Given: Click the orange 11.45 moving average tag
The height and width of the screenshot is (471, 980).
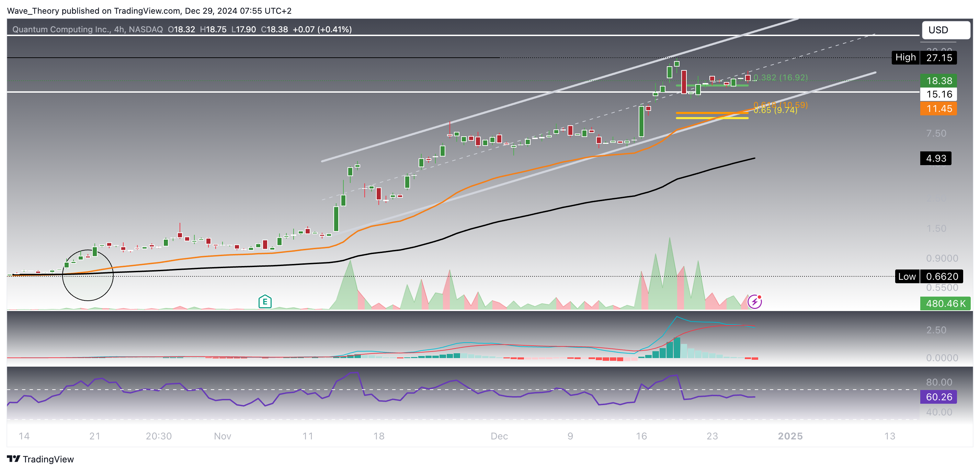Looking at the screenshot, I should point(938,109).
